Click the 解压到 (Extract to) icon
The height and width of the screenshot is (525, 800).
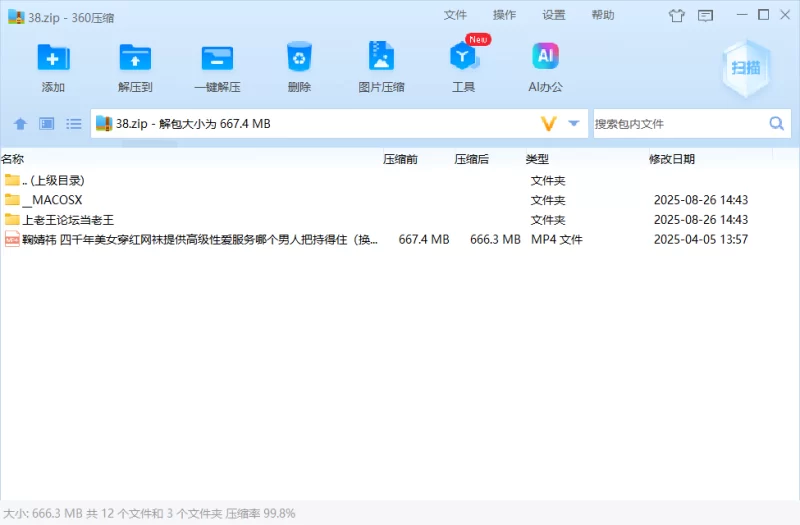pyautogui.click(x=135, y=57)
